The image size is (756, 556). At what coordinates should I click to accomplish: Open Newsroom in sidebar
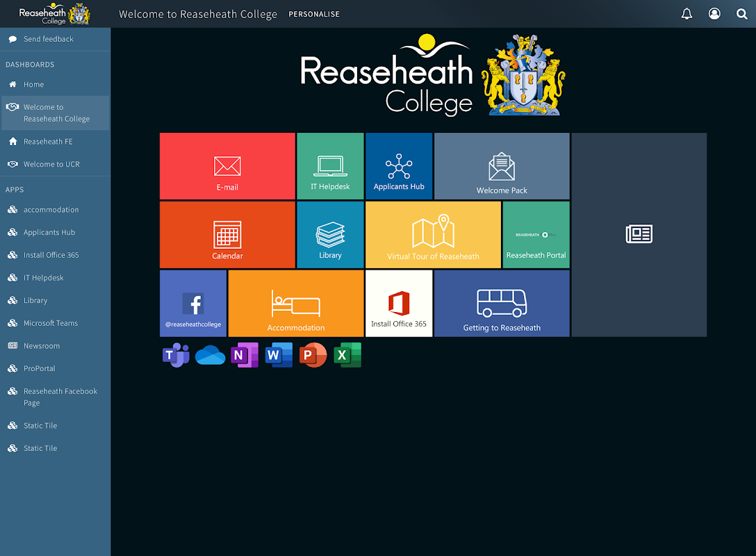coord(55,345)
